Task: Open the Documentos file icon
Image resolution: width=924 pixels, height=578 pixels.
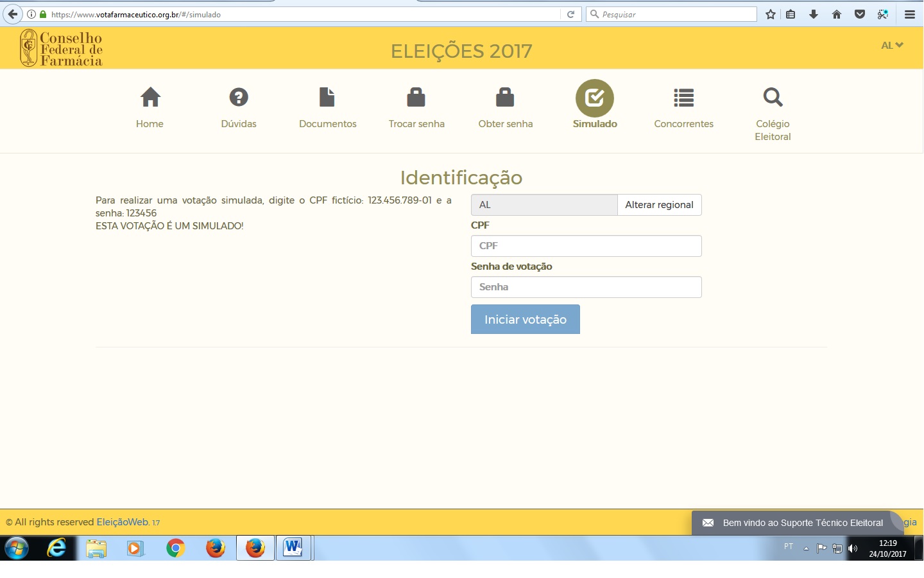Action: click(x=327, y=98)
